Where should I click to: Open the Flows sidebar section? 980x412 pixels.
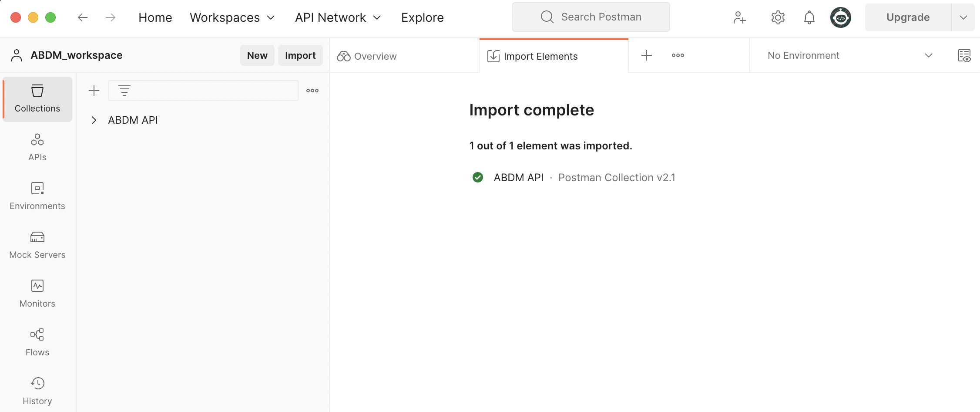pos(37,343)
